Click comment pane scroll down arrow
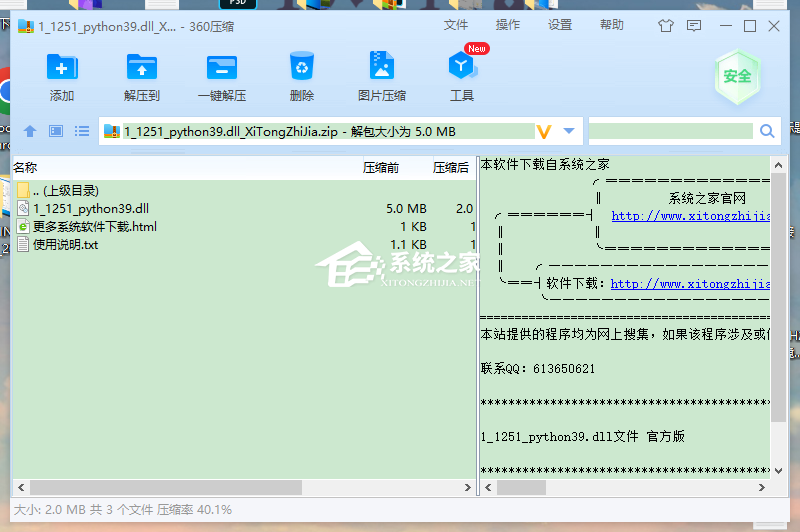The width and height of the screenshot is (800, 532). 778,470
